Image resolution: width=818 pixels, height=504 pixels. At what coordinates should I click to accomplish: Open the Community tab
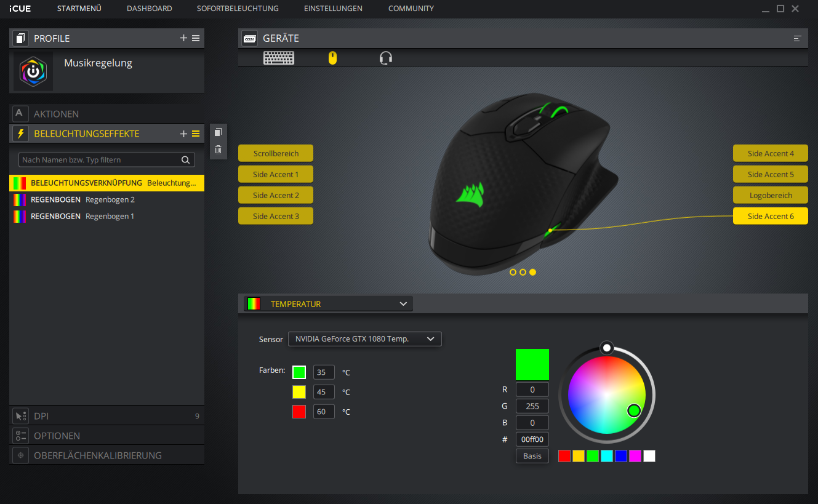pyautogui.click(x=411, y=9)
